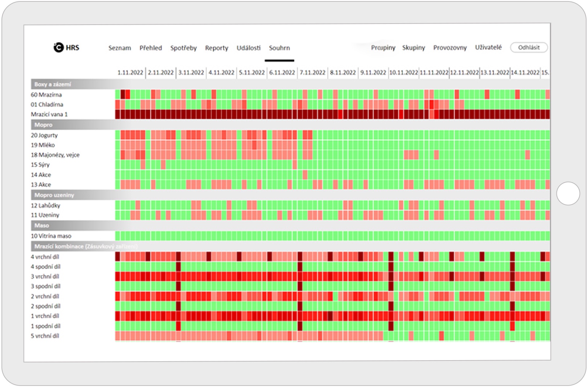Select date column 4.11.2022
Image resolution: width=588 pixels, height=387 pixels.
(221, 73)
